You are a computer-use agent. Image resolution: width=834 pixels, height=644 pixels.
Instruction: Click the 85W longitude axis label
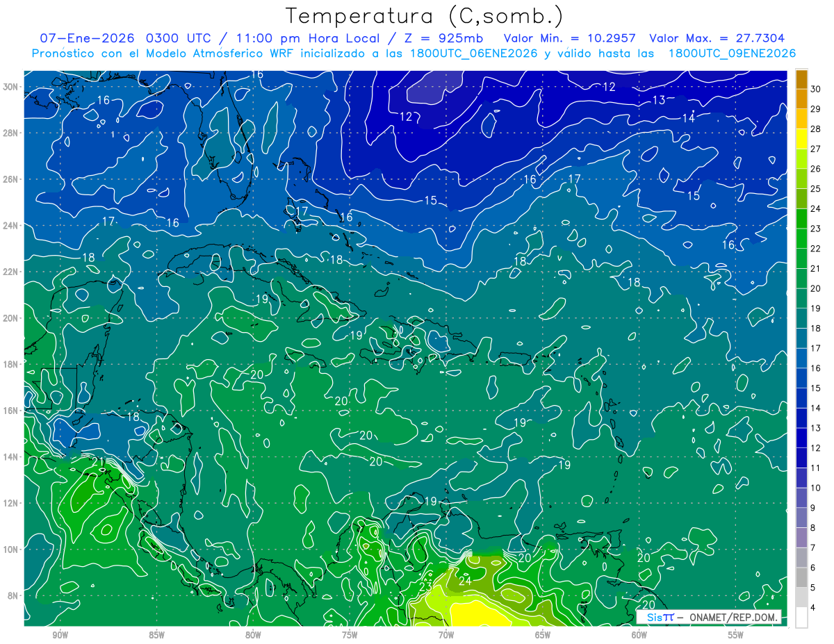pos(157,635)
